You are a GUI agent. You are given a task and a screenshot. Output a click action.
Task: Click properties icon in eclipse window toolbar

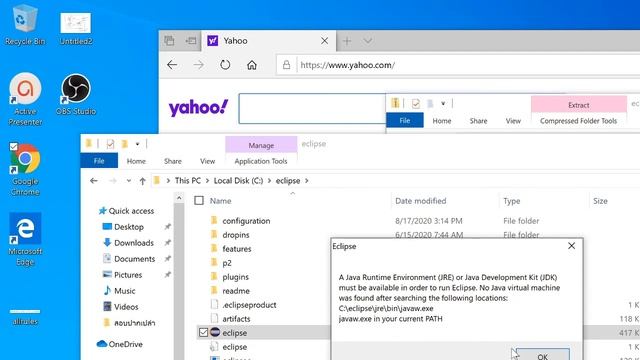click(110, 144)
